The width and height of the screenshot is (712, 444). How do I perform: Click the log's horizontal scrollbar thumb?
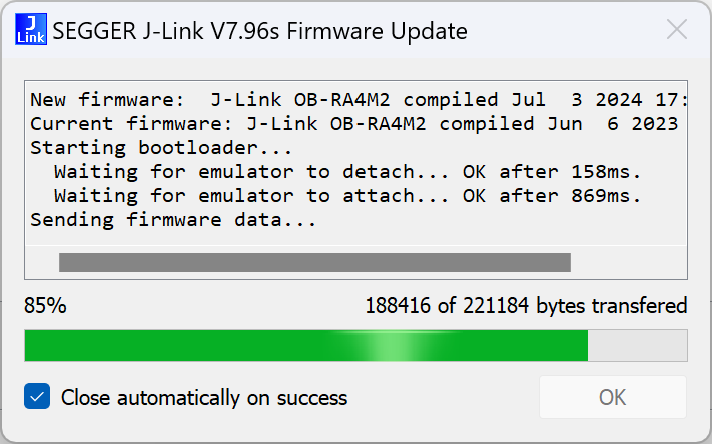314,262
